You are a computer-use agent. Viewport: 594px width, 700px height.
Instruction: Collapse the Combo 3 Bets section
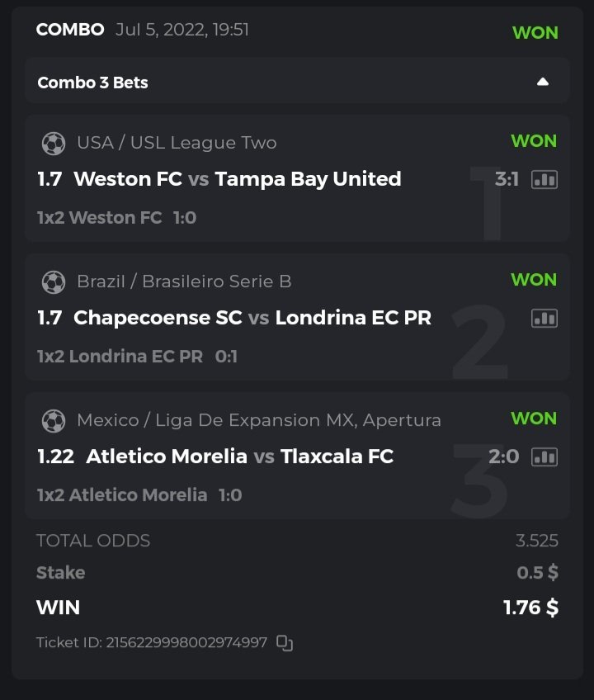coord(542,82)
